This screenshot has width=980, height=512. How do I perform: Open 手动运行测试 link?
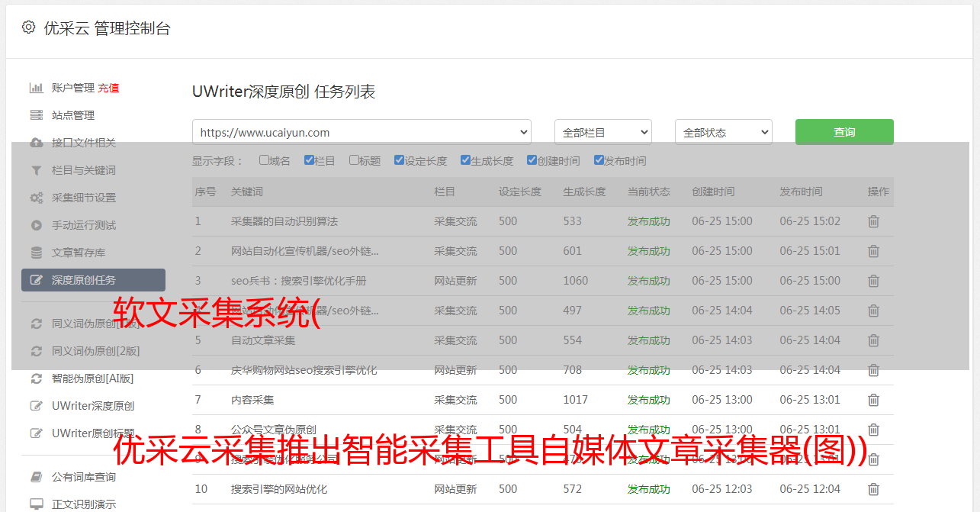coord(84,225)
